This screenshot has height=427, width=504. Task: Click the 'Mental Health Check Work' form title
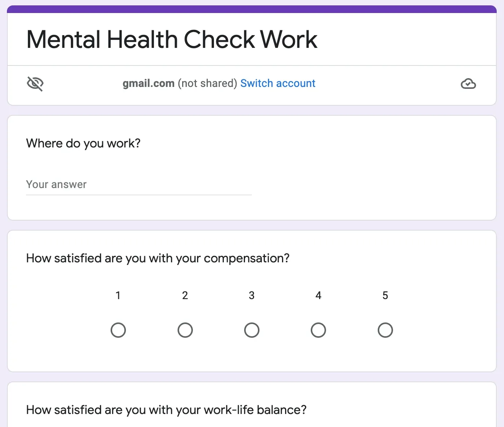tap(172, 39)
